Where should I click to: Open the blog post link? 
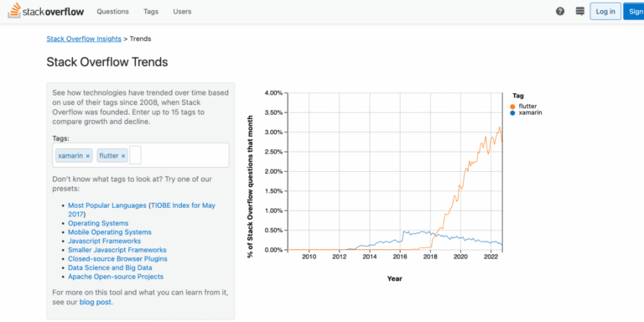[96, 302]
